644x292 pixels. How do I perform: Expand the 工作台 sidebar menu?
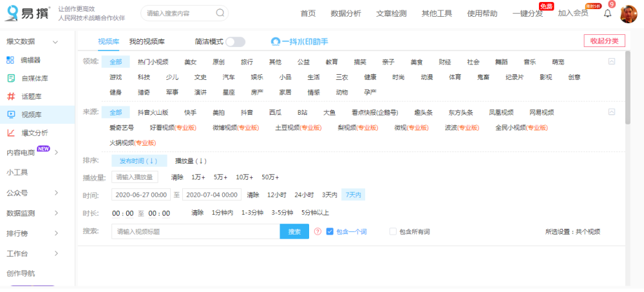(56, 253)
